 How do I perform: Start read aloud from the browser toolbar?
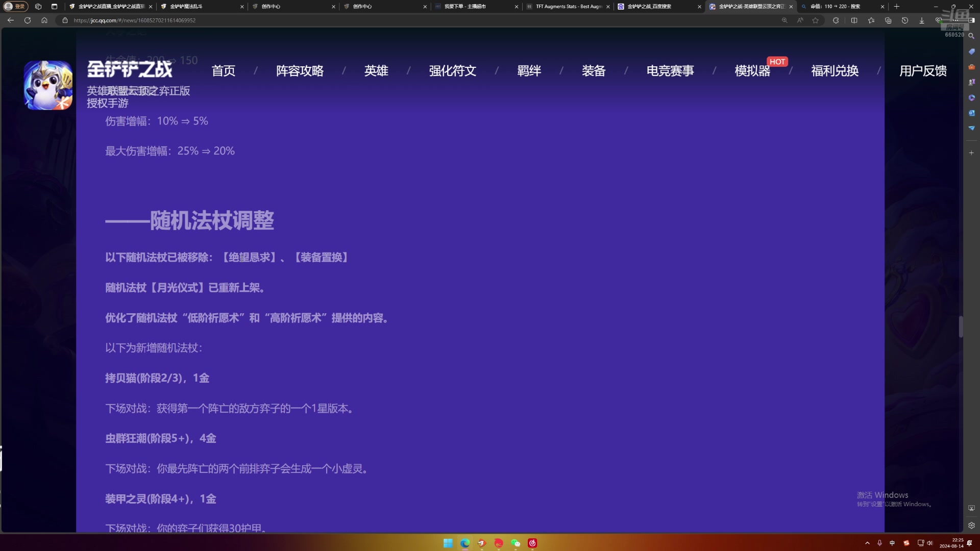pyautogui.click(x=799, y=21)
